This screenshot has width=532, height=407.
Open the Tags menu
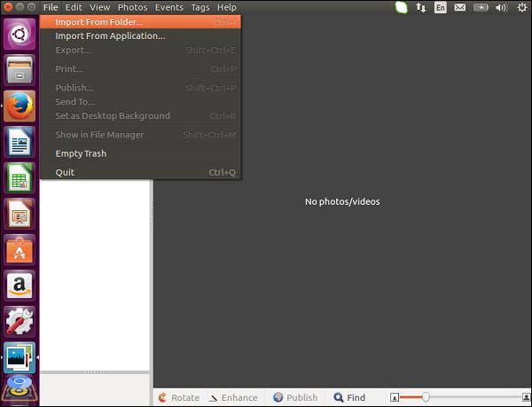coord(199,7)
